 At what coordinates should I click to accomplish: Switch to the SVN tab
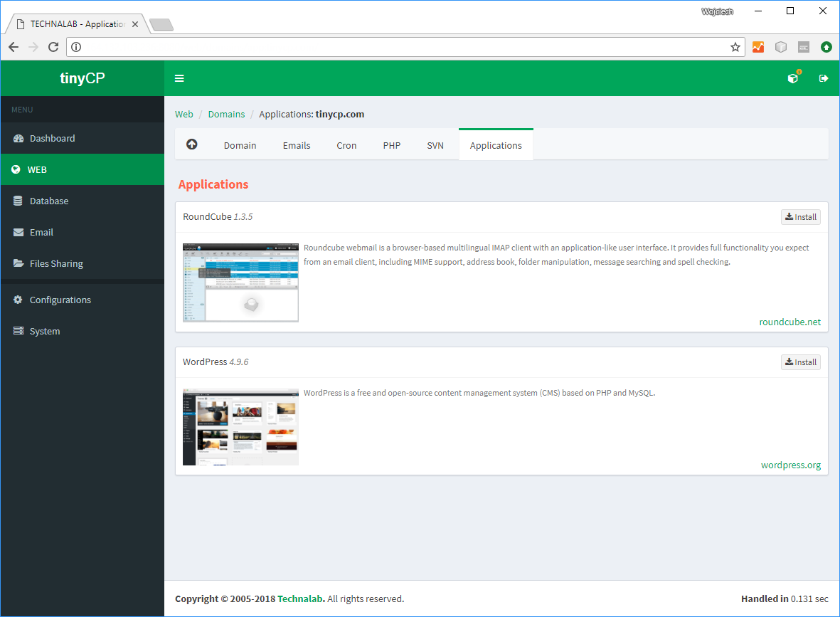point(435,145)
